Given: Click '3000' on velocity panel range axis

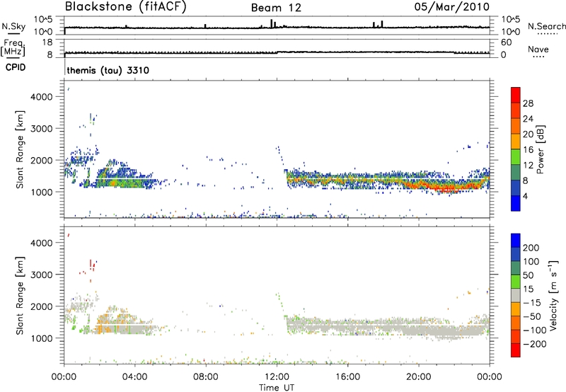Looking at the screenshot, I should 42,275.
